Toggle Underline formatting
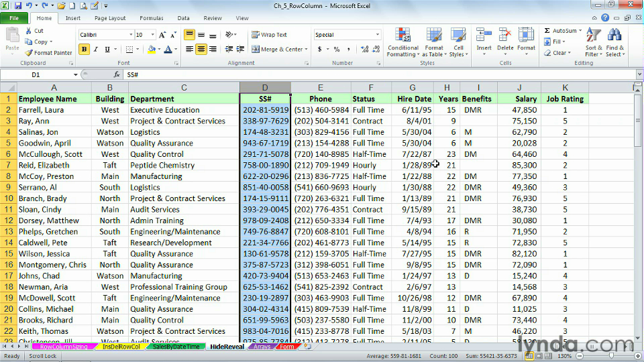 [107, 49]
